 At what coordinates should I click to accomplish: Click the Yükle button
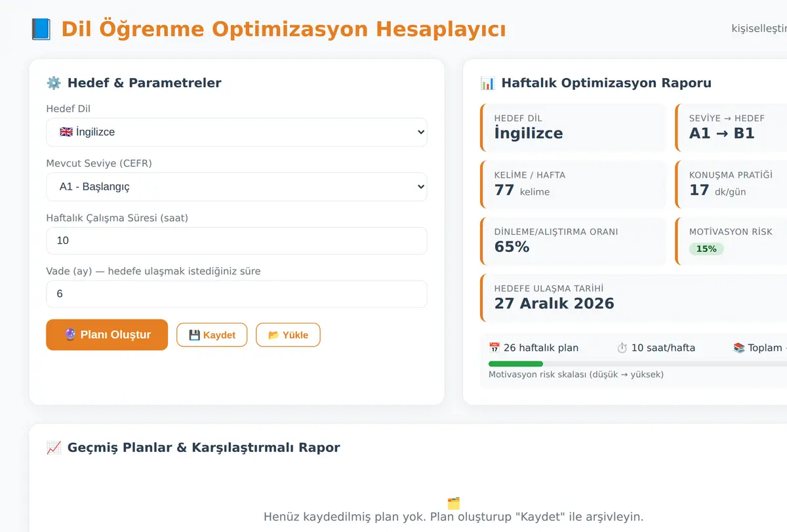coord(288,335)
